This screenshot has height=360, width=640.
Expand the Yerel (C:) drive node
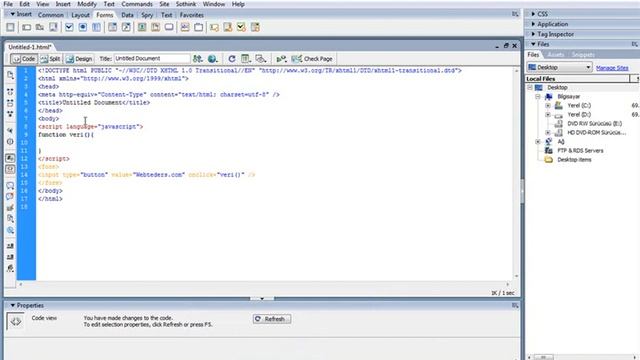pyautogui.click(x=548, y=106)
